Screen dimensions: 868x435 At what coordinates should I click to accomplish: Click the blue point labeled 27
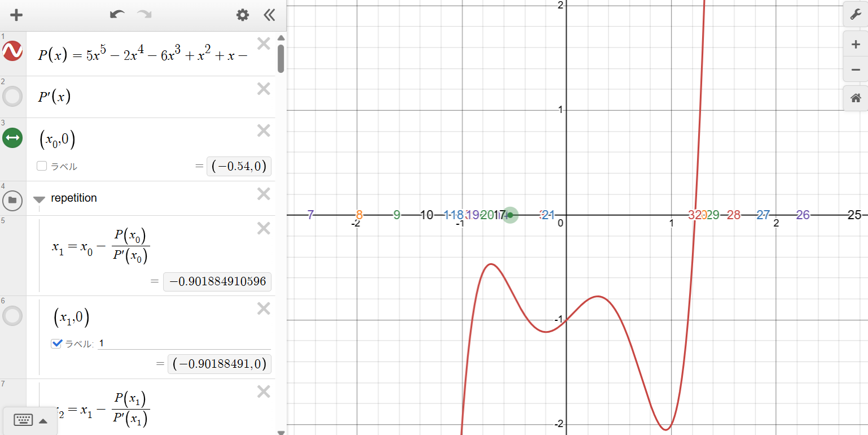pos(763,215)
